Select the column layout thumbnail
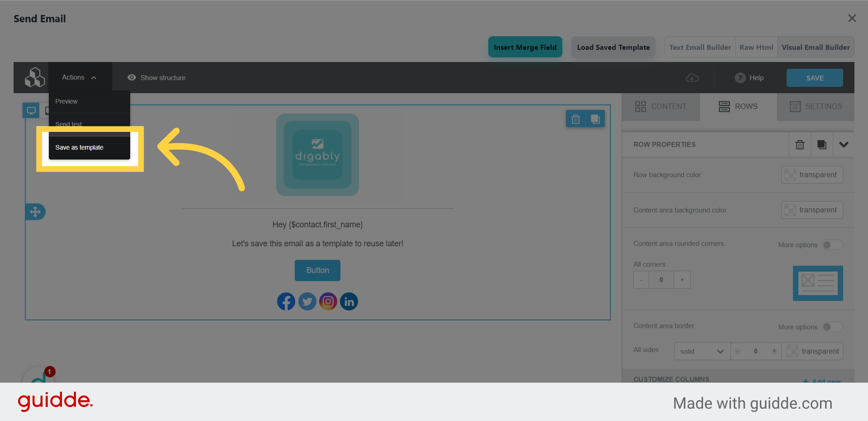Viewport: 868px width, 421px height. [x=818, y=283]
